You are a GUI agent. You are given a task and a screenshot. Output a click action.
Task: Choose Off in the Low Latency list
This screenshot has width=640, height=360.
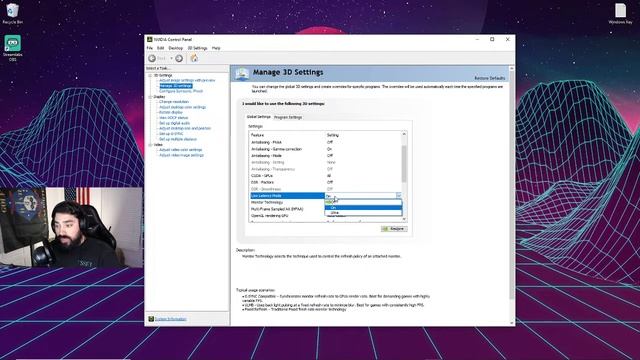tap(363, 202)
